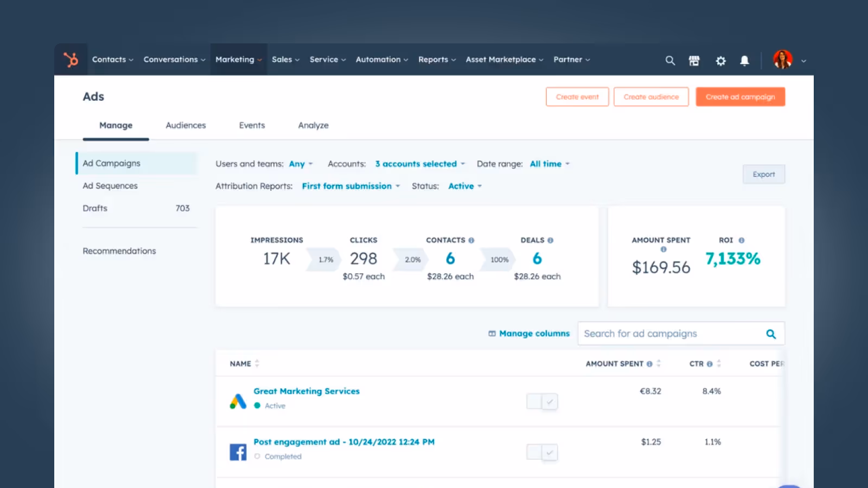Open the Partner menu

572,60
